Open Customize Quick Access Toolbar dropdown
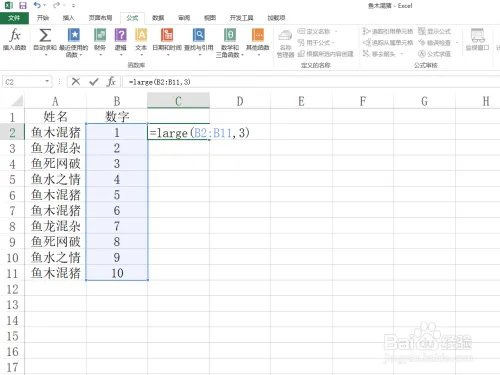 click(x=73, y=6)
